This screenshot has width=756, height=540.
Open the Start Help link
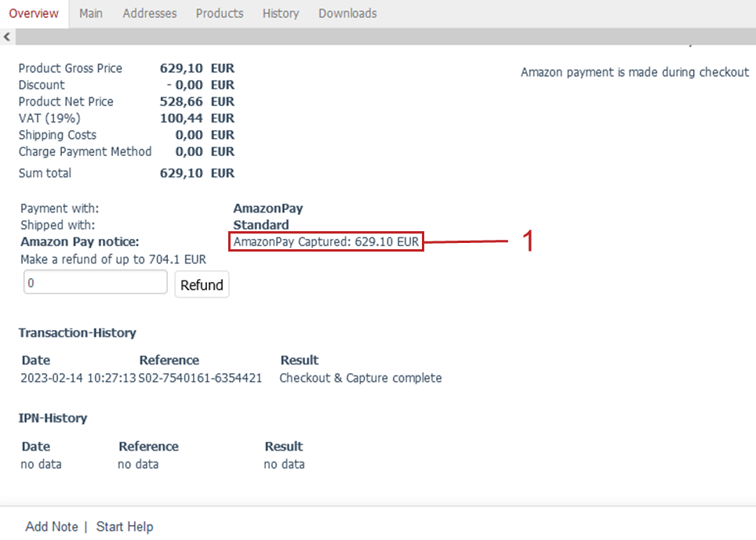125,527
